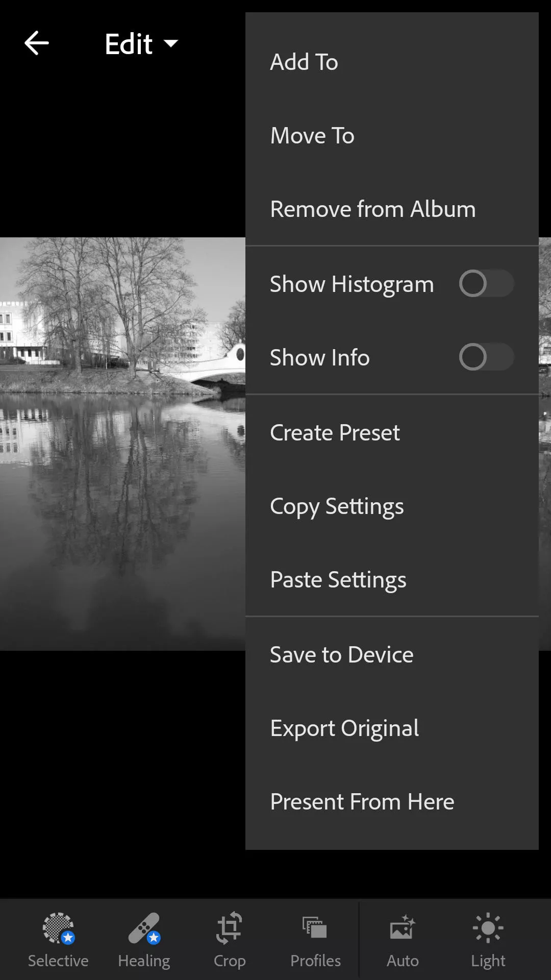Choose Present From Here
Screen dimensions: 551x980
[x=392, y=802]
